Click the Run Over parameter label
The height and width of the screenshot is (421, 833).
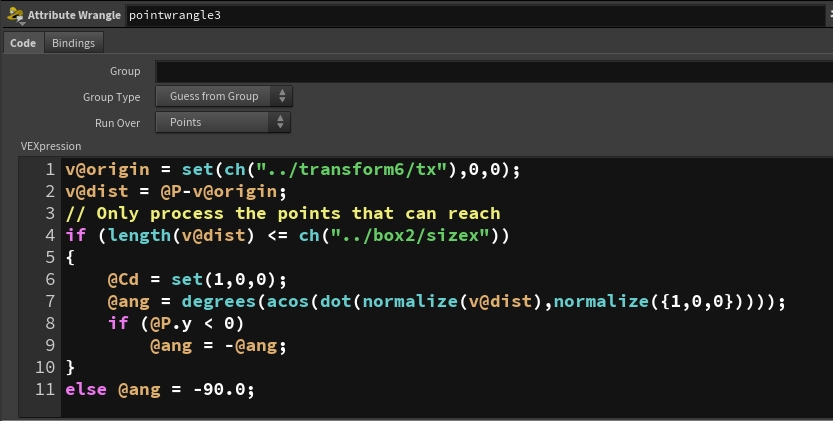[118, 122]
